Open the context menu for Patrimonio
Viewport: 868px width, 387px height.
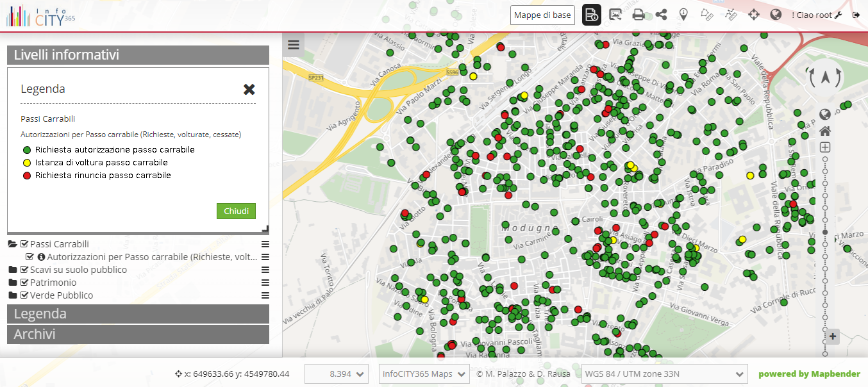point(265,283)
